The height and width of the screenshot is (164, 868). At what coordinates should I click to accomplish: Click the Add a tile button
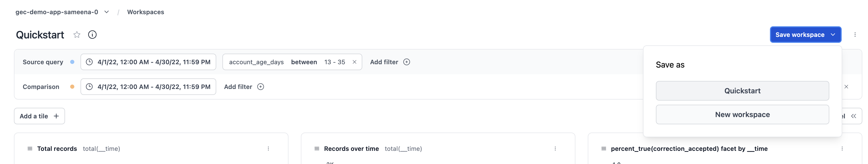[39, 116]
